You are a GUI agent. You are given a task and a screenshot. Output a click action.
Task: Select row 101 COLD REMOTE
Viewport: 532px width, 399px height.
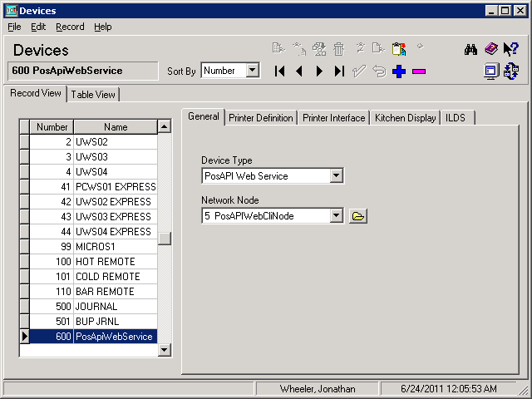[x=94, y=276]
